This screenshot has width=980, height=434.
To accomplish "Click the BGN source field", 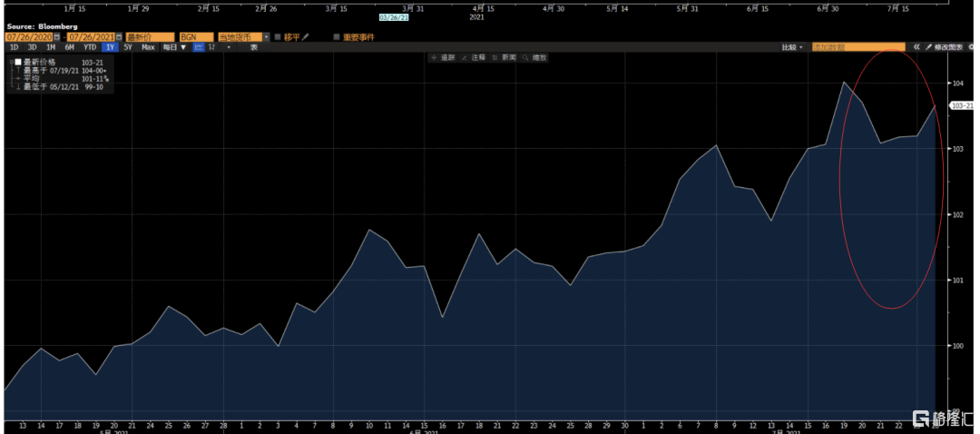I will coord(197,37).
